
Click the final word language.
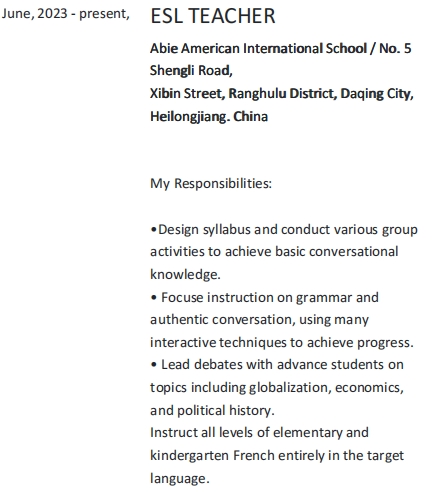pos(180,479)
